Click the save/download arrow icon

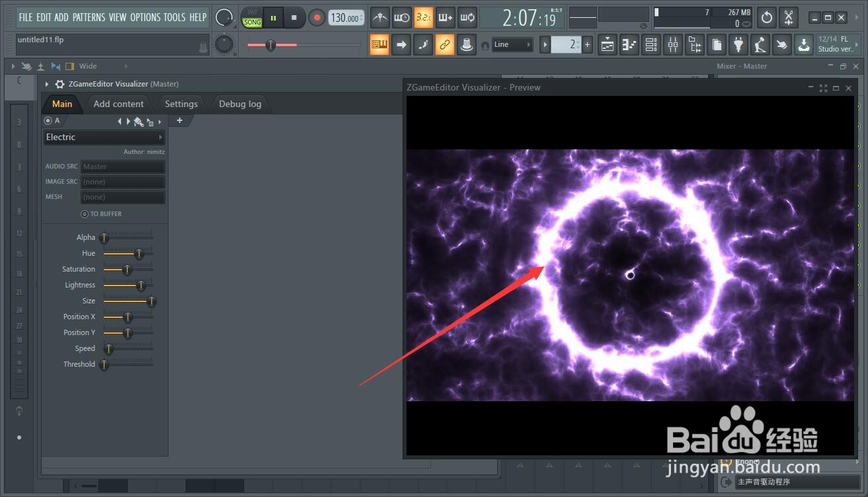coord(804,45)
